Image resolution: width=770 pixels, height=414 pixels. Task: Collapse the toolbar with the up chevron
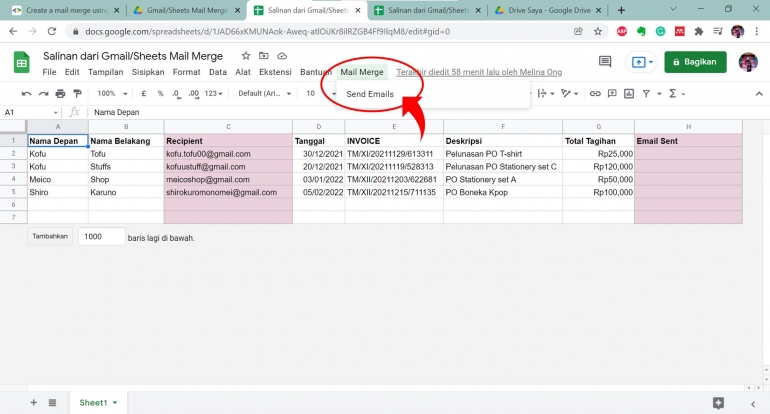click(759, 93)
